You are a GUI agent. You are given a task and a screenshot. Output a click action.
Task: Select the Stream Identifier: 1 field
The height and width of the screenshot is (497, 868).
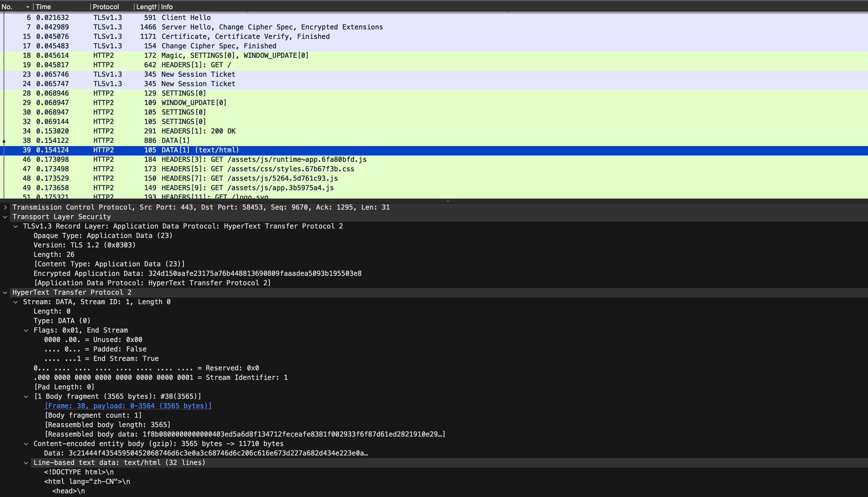coord(161,377)
